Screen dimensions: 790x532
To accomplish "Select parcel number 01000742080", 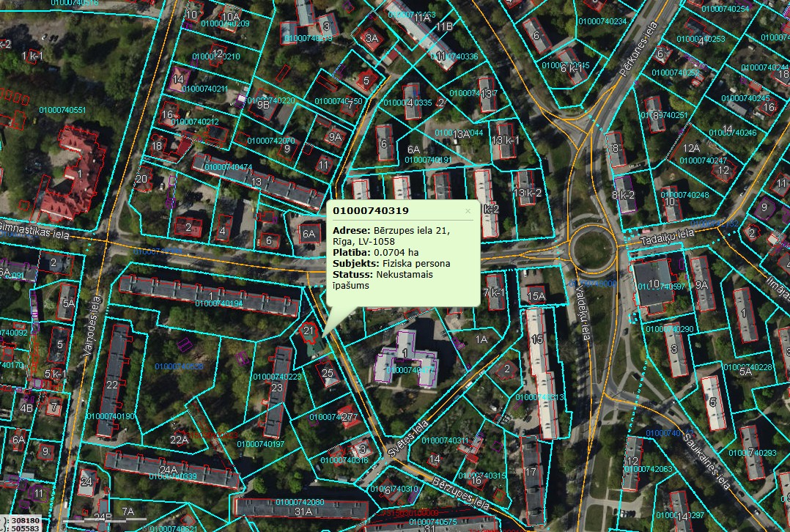I will click(x=300, y=502).
